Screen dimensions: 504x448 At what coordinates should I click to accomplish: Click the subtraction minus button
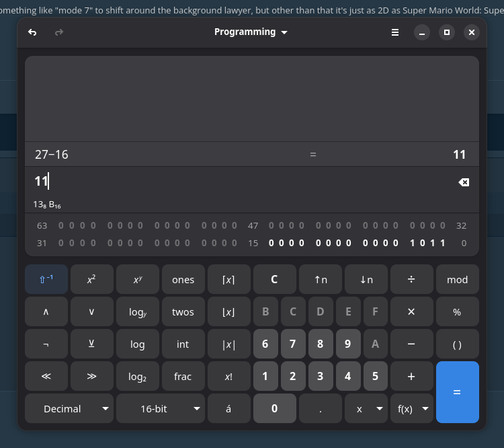(412, 344)
